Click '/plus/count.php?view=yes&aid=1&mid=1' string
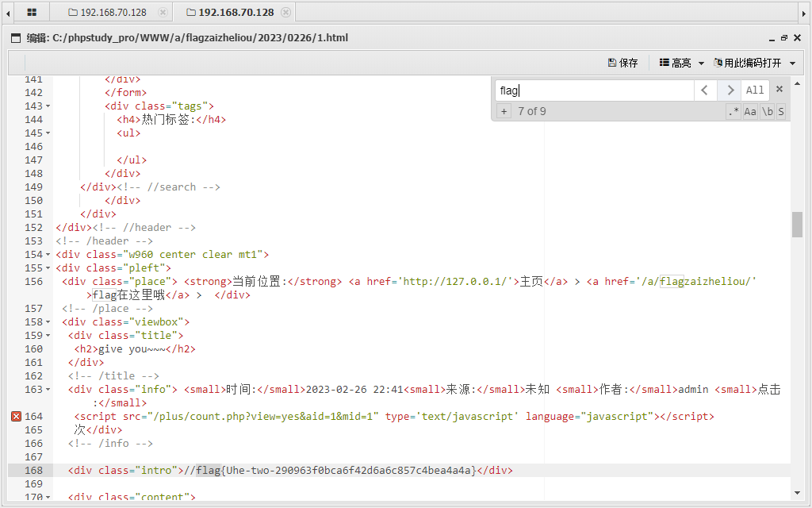 point(263,416)
